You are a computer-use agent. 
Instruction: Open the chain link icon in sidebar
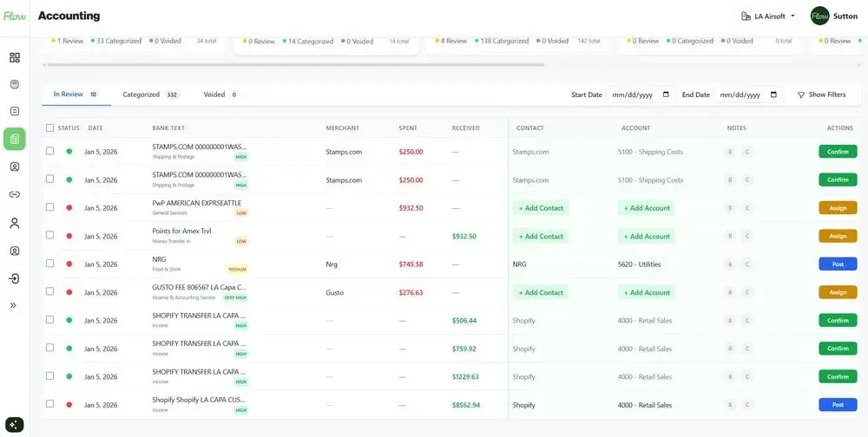pos(15,194)
